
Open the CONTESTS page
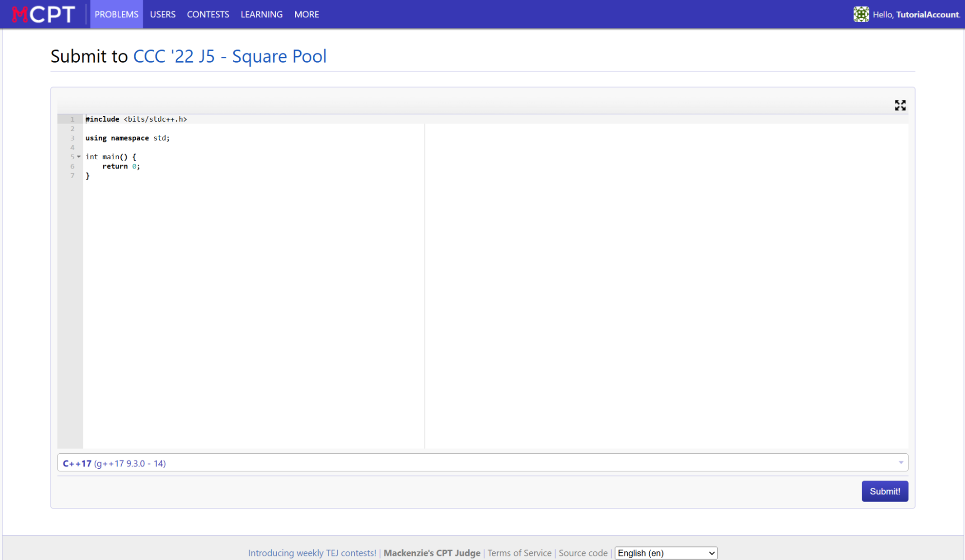pos(208,14)
